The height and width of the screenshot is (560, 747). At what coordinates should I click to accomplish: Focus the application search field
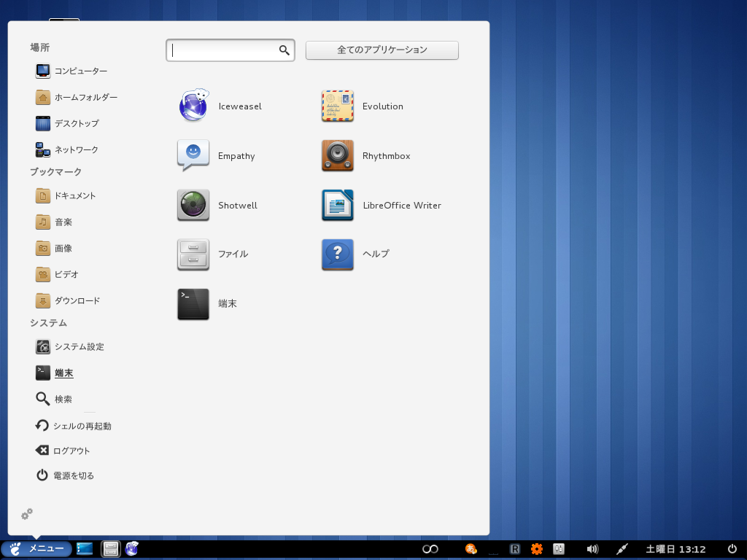tap(230, 50)
